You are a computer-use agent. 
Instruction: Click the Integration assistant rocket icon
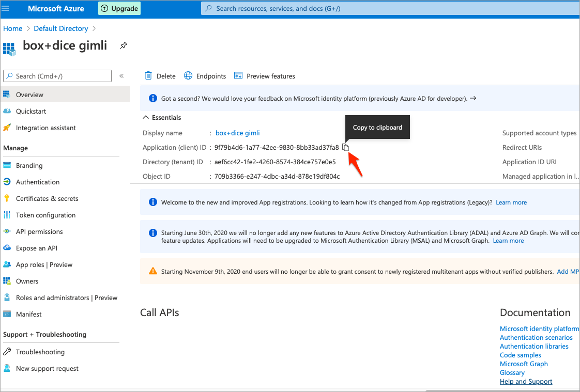point(7,128)
